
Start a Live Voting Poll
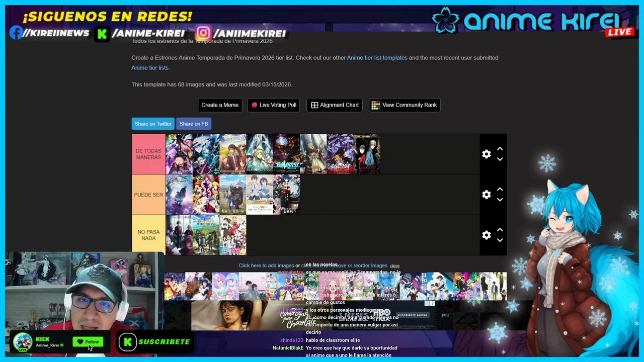click(x=274, y=105)
